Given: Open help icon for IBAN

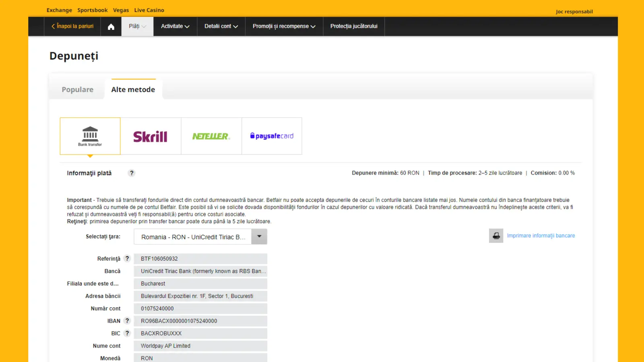Looking at the screenshot, I should pyautogui.click(x=127, y=321).
